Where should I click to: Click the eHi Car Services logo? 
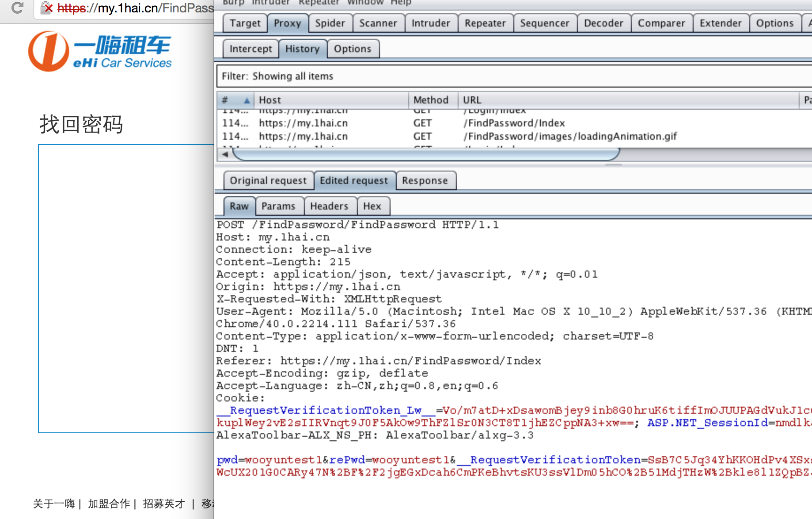(x=100, y=51)
